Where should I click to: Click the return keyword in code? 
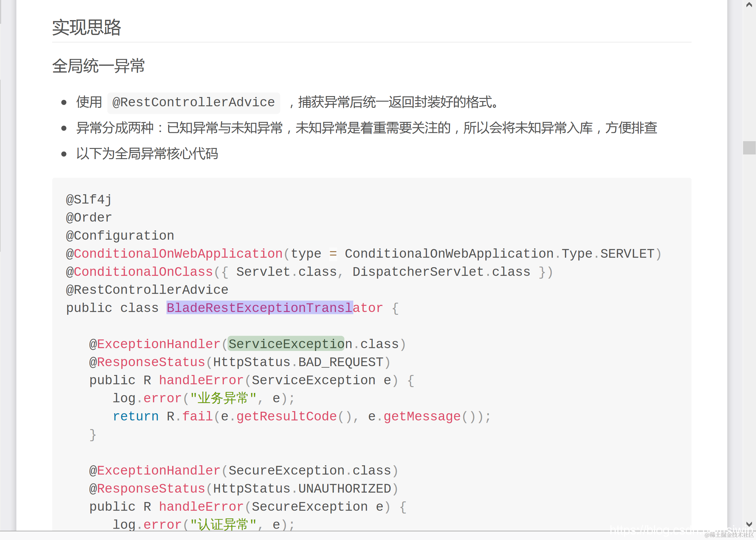coord(136,416)
